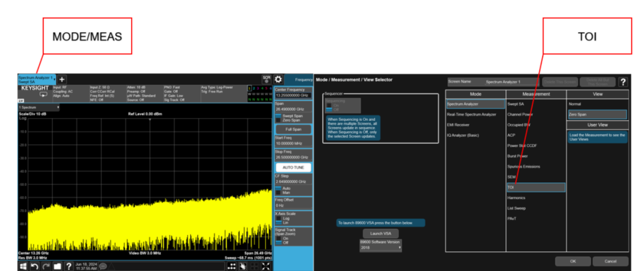The width and height of the screenshot is (644, 271).
Task: Click the Windows start icon in the analyzer bar
Action: click(x=23, y=266)
